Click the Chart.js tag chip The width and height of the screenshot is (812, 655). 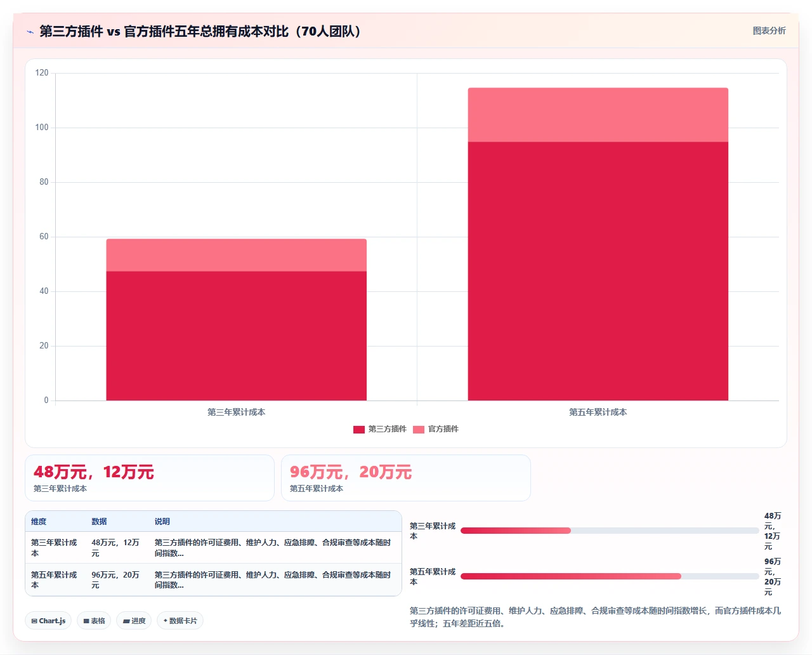tap(48, 621)
